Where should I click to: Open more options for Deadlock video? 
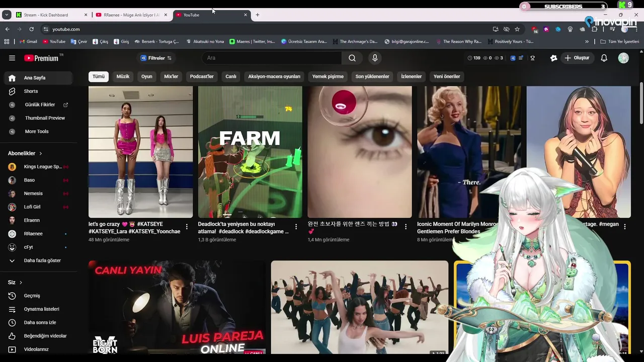coord(296,227)
